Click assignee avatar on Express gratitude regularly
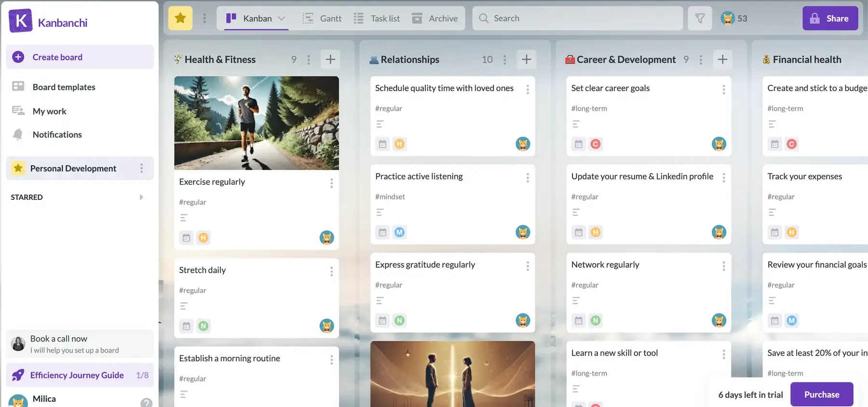Screen dimensions: 868x407 point(523,320)
